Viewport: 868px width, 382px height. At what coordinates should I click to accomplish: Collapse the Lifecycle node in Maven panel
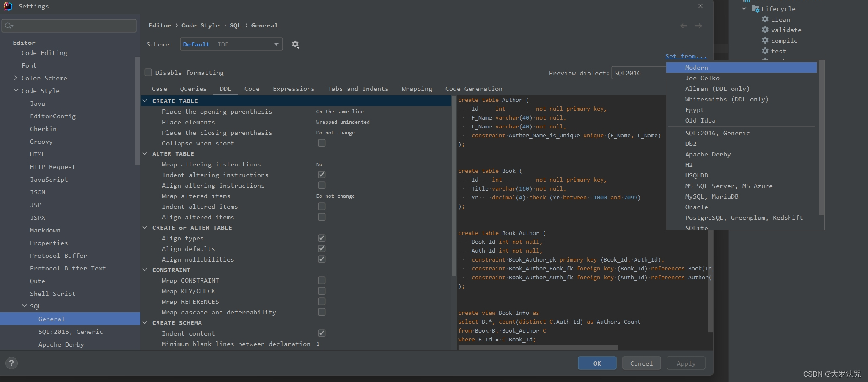coord(743,8)
